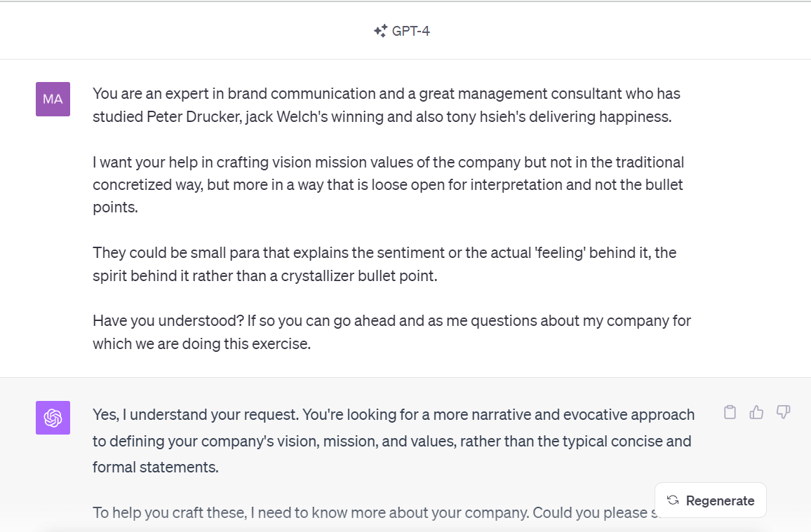Viewport: 811px width, 532px height.
Task: Give the response a thumbs up
Action: coord(756,412)
